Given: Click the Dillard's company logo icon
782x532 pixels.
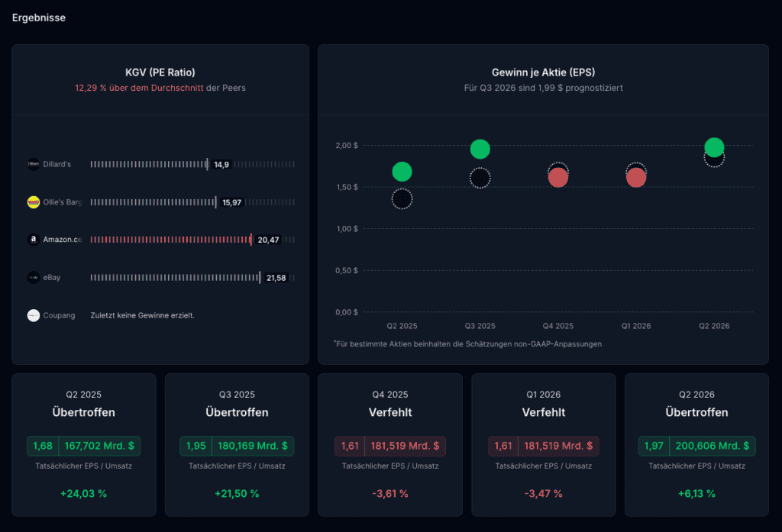Looking at the screenshot, I should click(34, 164).
